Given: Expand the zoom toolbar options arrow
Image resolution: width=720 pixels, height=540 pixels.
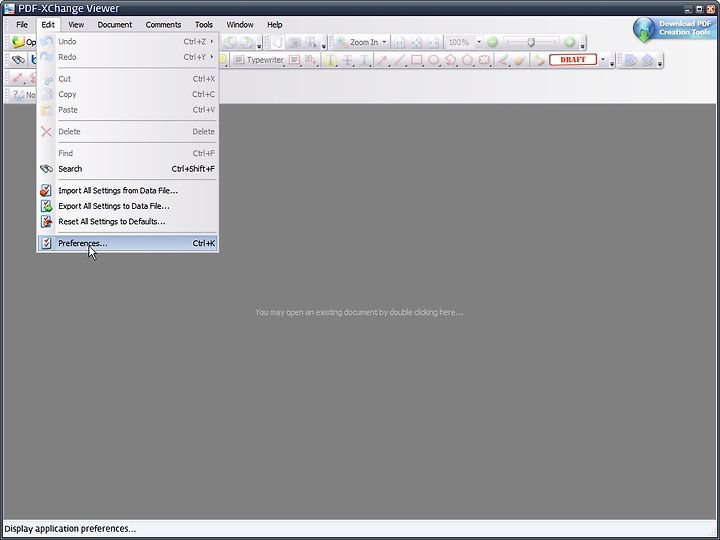Looking at the screenshot, I should tap(583, 45).
